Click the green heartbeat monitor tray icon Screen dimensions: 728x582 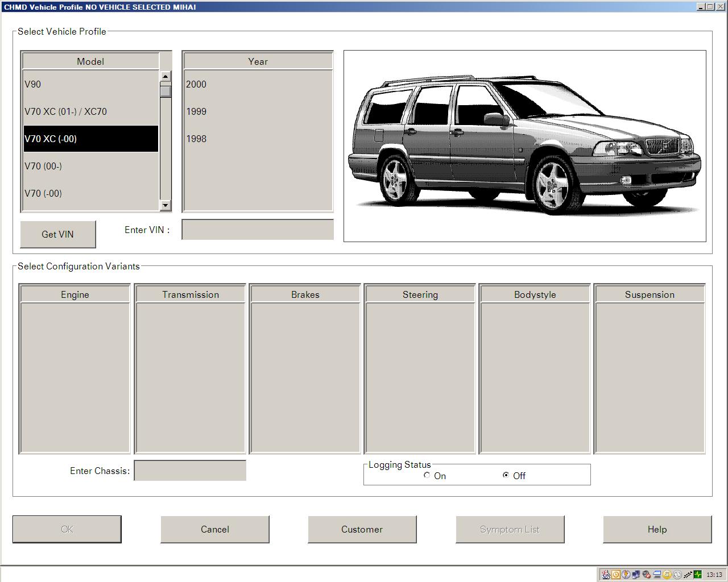click(698, 575)
